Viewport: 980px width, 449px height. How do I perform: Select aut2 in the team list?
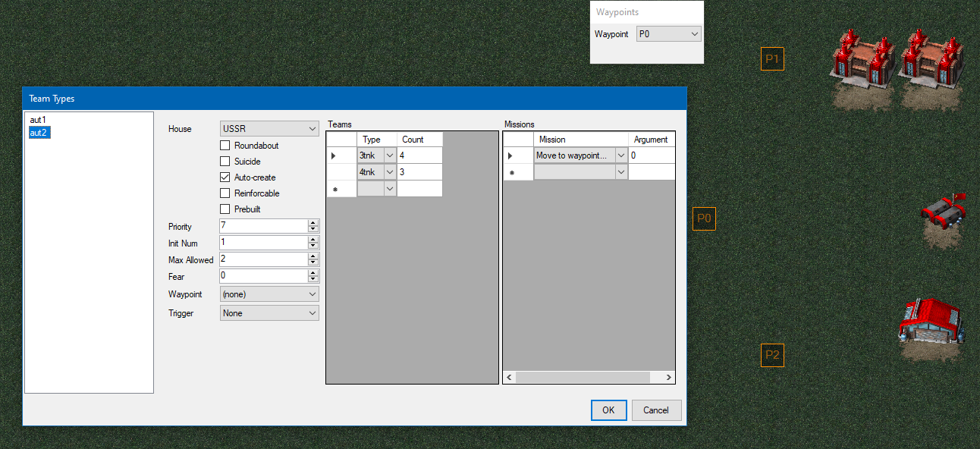[x=39, y=133]
